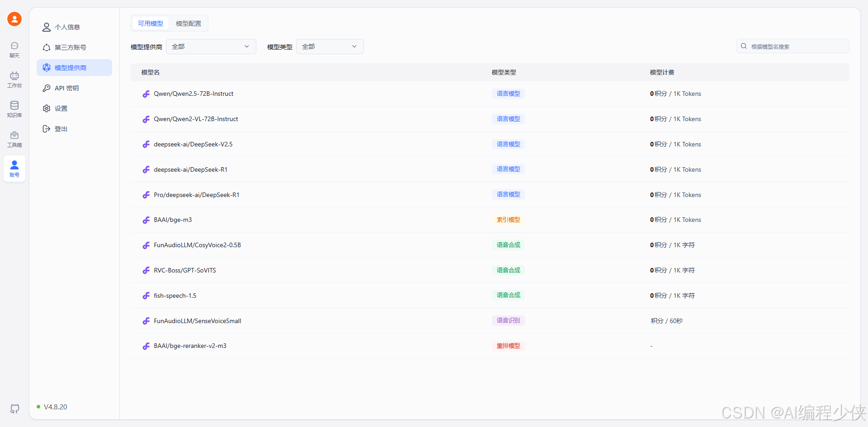Click the icon beside deepseek-ai/DeepSeek-R1
The image size is (868, 427).
tap(146, 170)
